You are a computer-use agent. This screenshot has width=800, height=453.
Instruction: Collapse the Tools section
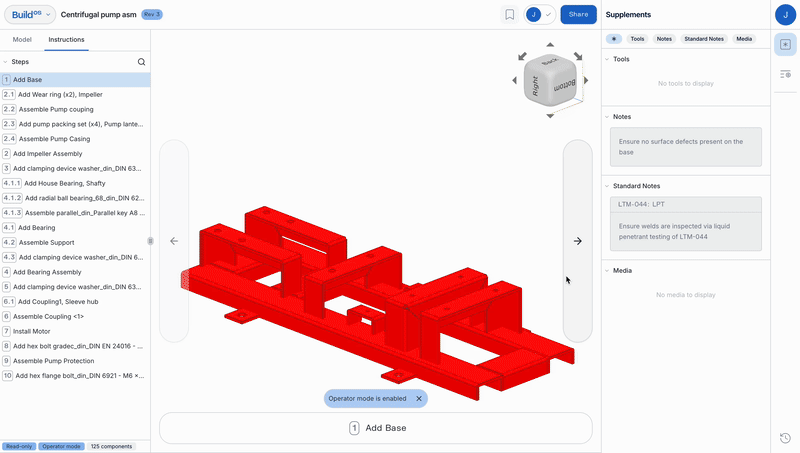click(607, 59)
